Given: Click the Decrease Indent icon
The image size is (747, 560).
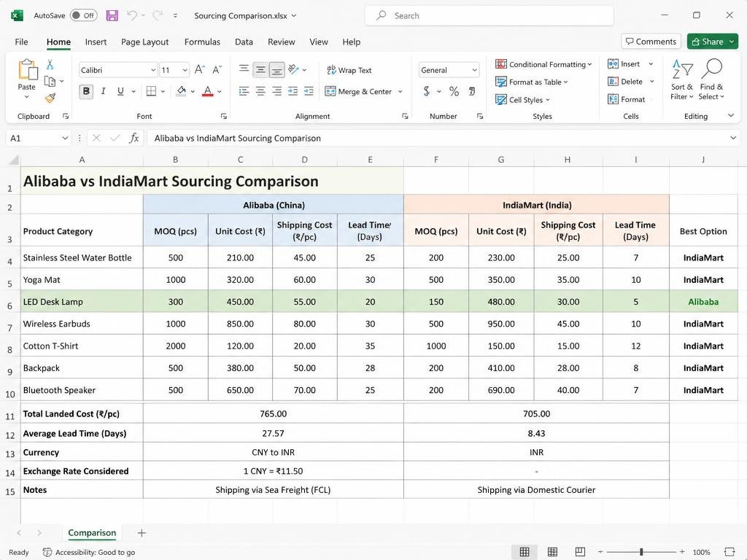Looking at the screenshot, I should coord(293,91).
